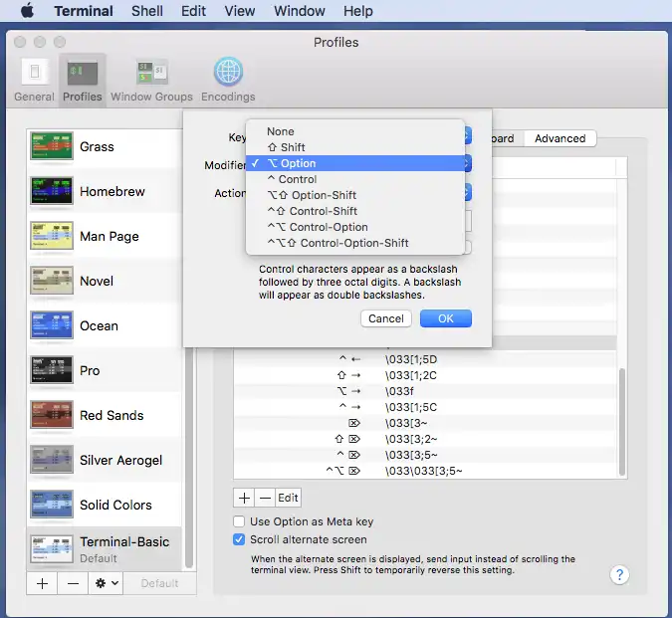The image size is (672, 618).
Task: Select the Novel profile
Action: [x=104, y=281]
